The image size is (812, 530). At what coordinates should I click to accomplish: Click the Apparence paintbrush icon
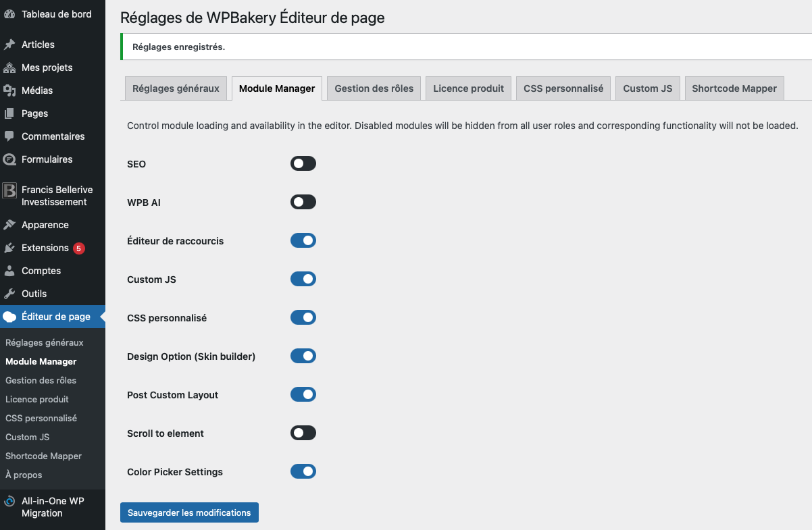(9, 225)
